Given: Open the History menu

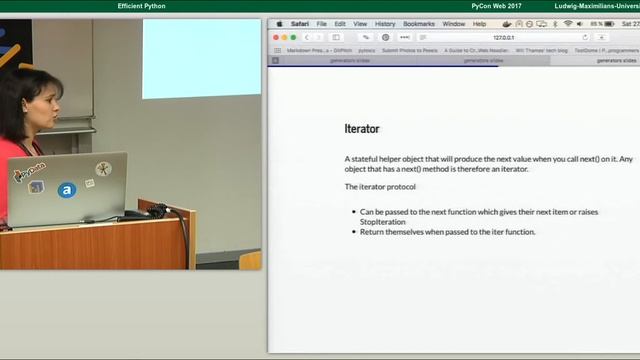Looking at the screenshot, I should coord(385,24).
